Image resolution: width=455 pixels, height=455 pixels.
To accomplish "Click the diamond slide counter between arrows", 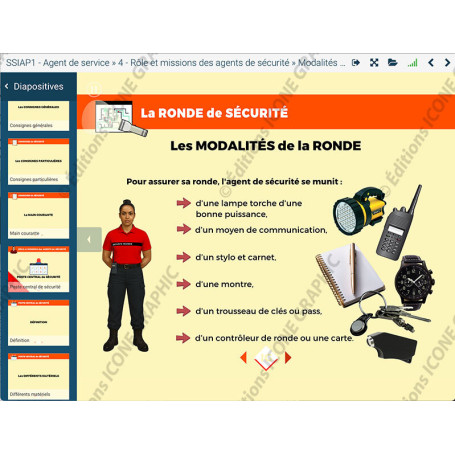I will [266, 358].
